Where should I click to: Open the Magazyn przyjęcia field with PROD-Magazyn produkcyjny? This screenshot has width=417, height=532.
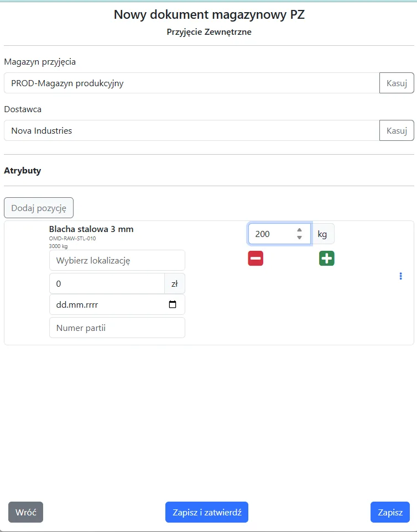(x=191, y=83)
